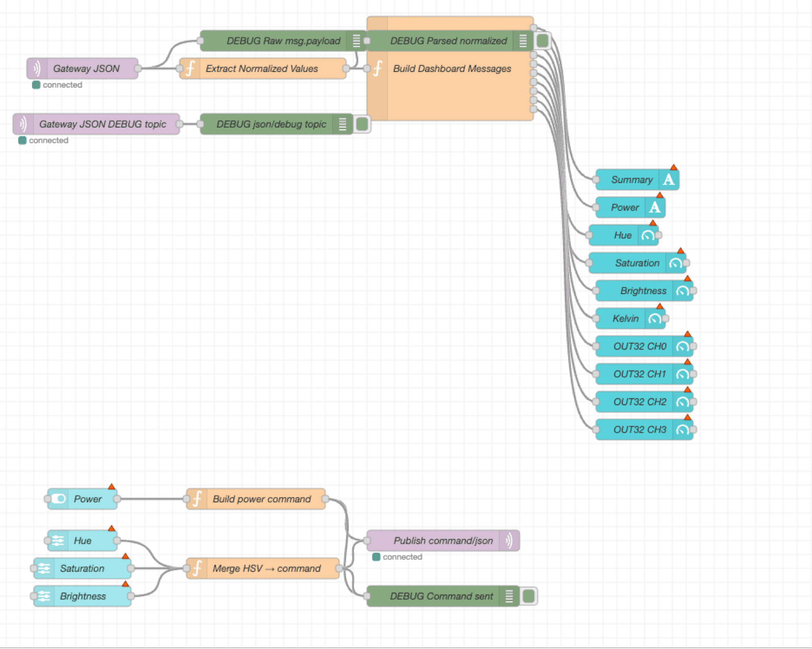Click the orange warning triangle on Power switch node
Viewport: 812px width, 649px height.
(112, 487)
